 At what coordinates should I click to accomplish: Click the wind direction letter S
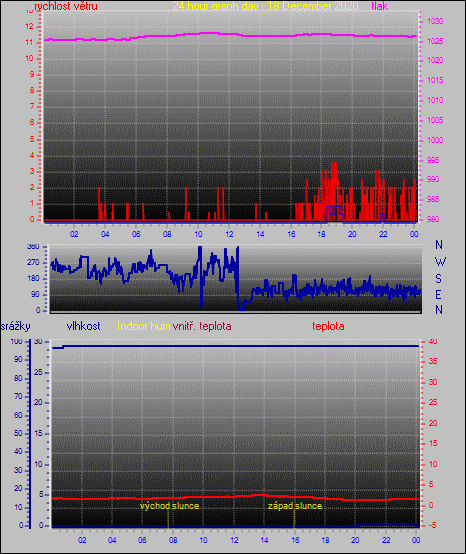pos(438,279)
